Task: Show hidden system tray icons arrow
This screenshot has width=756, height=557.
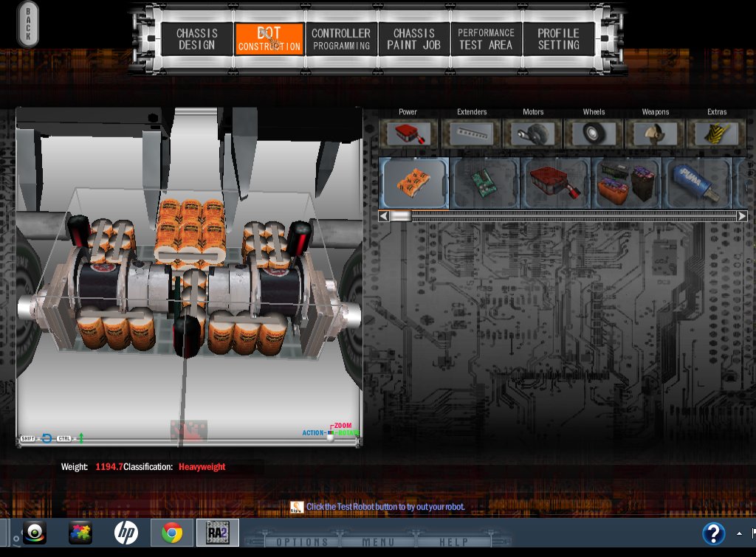Action: pos(739,533)
